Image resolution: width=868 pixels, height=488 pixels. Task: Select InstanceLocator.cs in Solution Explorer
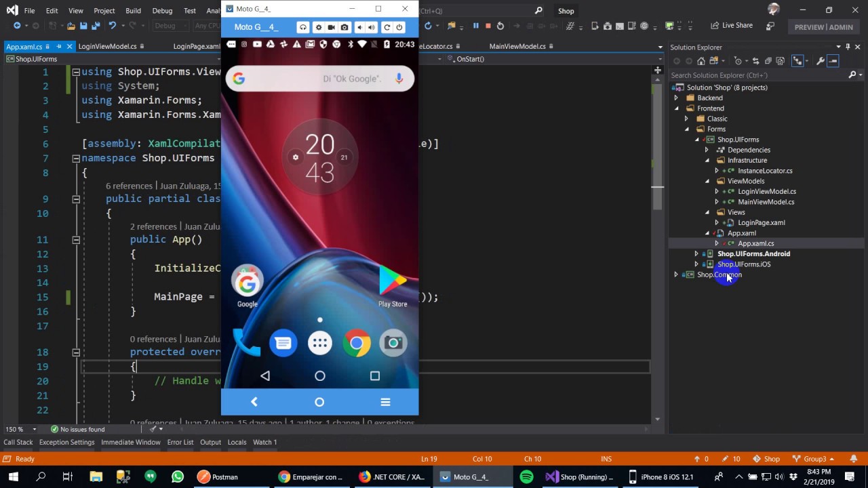[765, 171]
